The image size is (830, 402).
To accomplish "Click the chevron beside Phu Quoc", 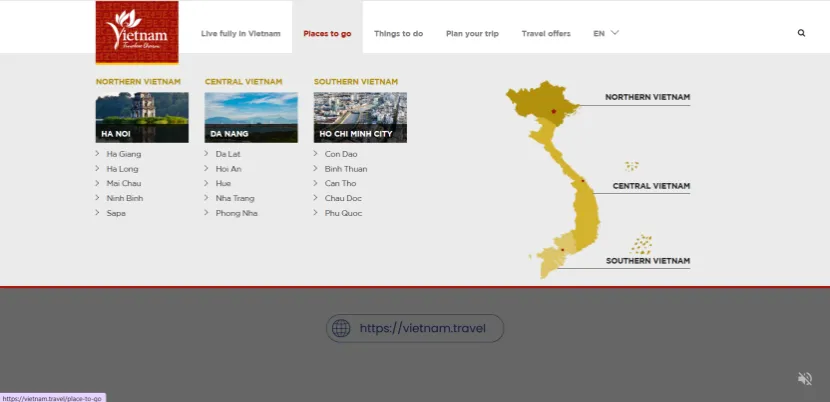I will [315, 212].
